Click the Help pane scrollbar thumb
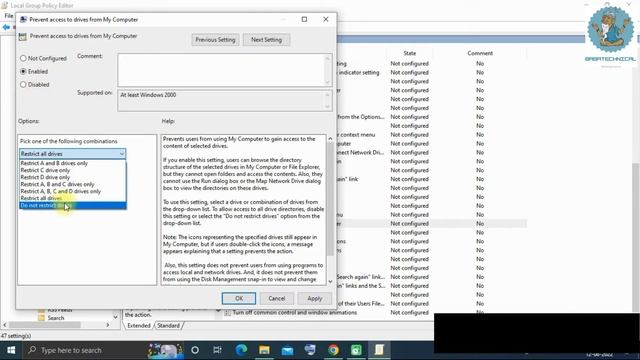Image resolution: width=640 pixels, height=360 pixels. 330,199
